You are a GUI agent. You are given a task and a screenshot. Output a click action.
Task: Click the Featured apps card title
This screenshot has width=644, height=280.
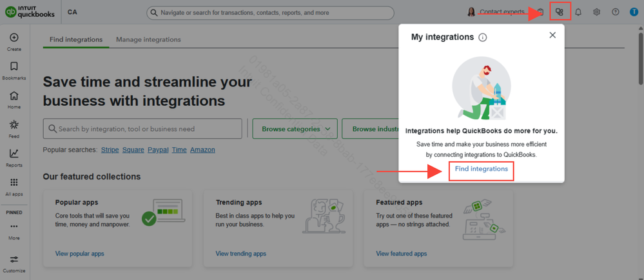pos(399,203)
